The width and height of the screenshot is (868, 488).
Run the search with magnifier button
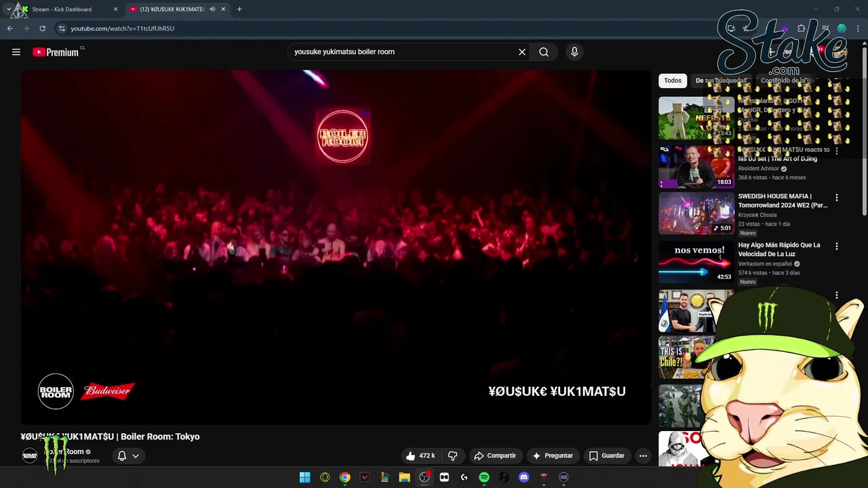[x=544, y=52]
